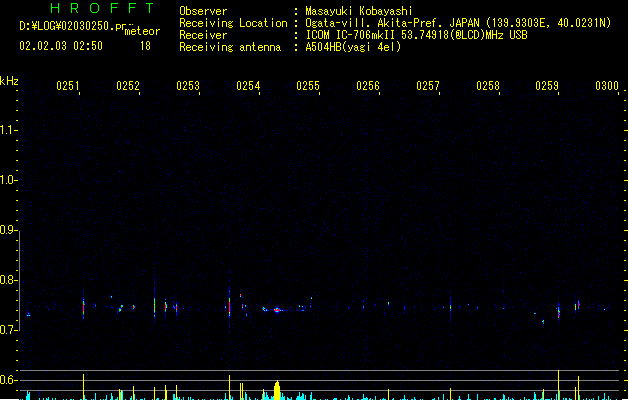The width and height of the screenshot is (629, 400).
Task: Click the 0255 time axis marker
Action: pyautogui.click(x=308, y=86)
